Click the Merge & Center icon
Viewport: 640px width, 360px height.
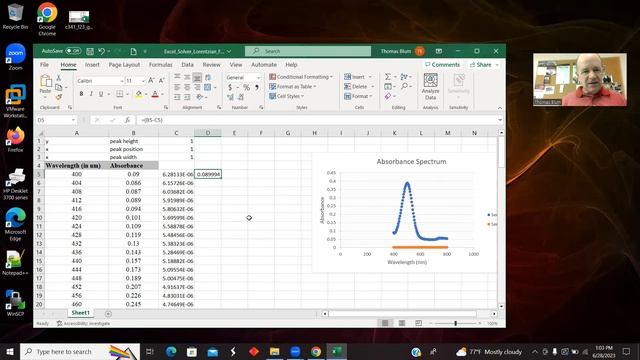point(207,87)
